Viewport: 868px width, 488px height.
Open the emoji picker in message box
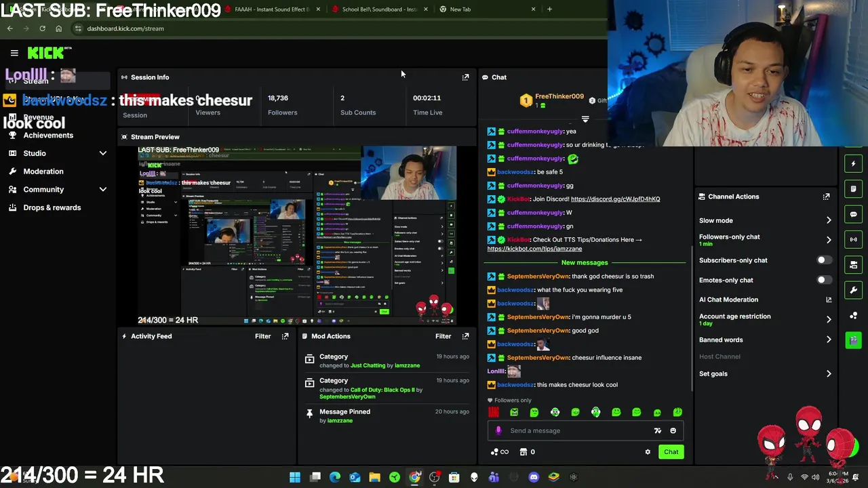[673, 430]
